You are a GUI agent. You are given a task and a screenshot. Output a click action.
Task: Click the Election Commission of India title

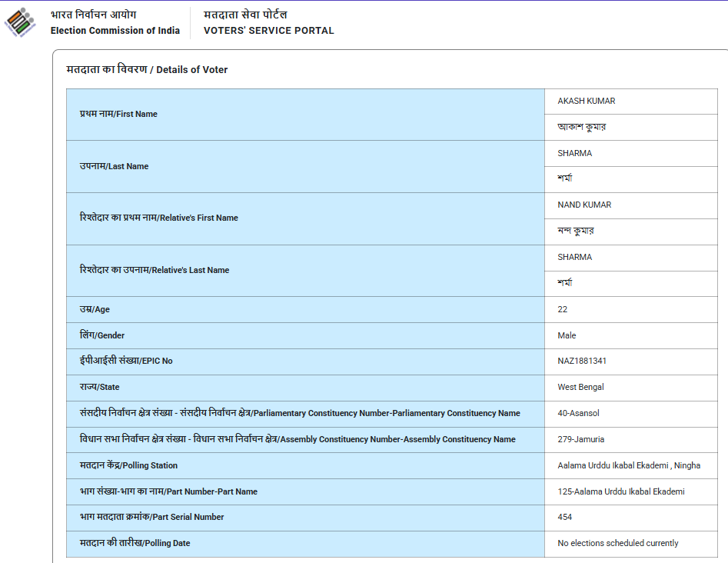click(115, 23)
